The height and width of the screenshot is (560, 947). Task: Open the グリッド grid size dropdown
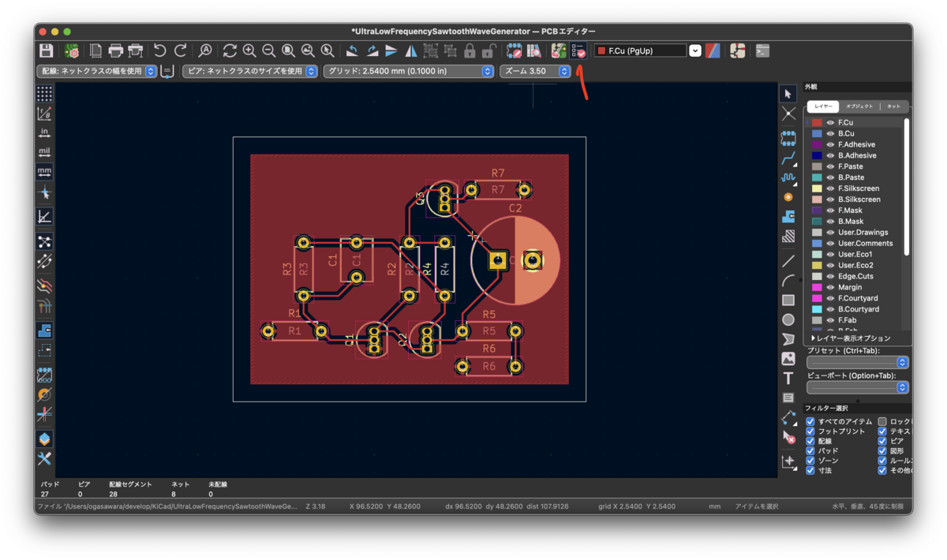pos(409,71)
